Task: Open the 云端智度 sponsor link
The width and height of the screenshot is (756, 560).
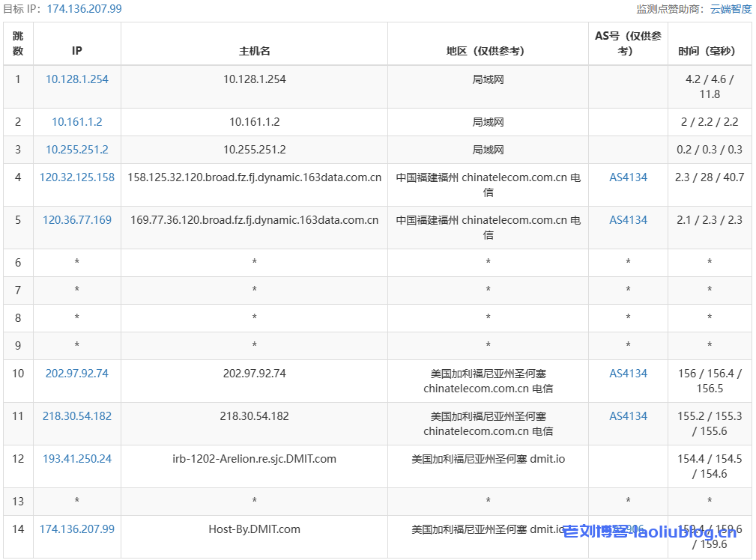Action: [731, 9]
